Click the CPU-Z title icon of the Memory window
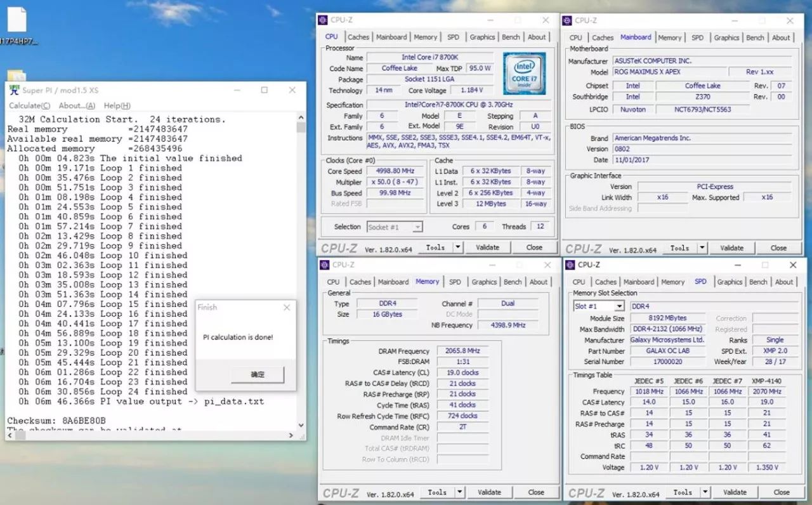This screenshot has height=505, width=812. (325, 265)
